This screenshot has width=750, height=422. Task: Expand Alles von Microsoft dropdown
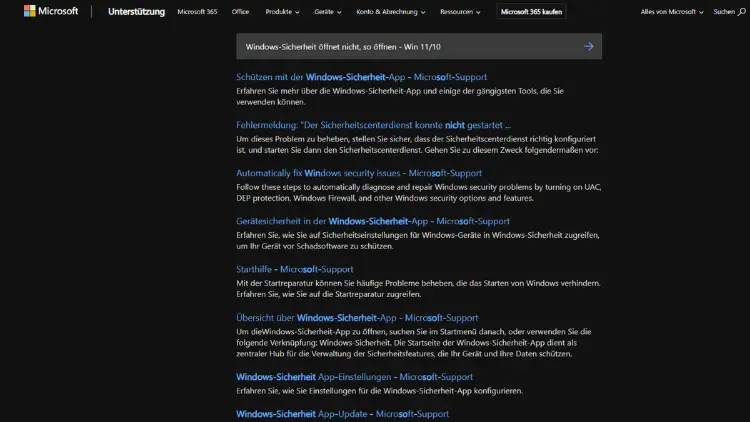672,11
